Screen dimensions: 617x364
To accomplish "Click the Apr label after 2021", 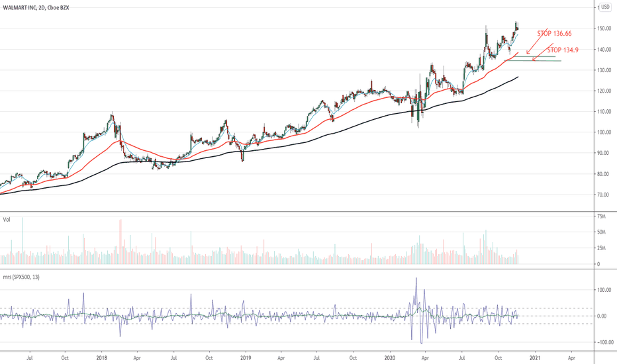I will (x=571, y=358).
